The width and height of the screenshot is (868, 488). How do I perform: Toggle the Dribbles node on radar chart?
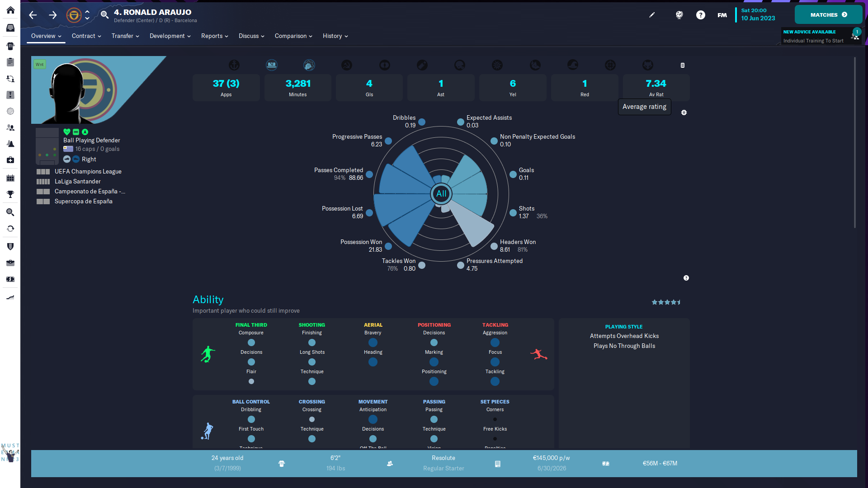422,122
